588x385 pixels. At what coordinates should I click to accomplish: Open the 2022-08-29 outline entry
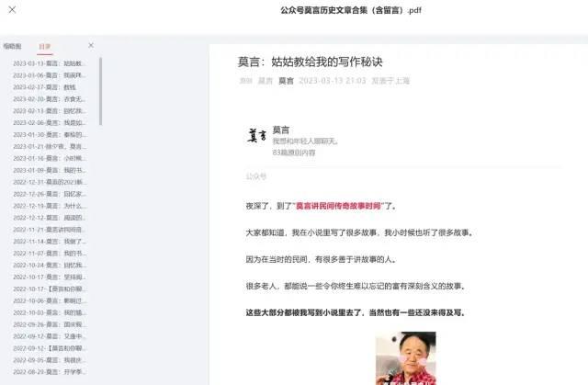(x=49, y=372)
